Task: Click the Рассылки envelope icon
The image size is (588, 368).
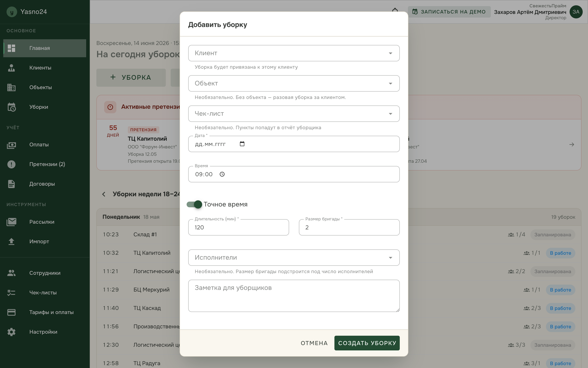Action: point(11,222)
